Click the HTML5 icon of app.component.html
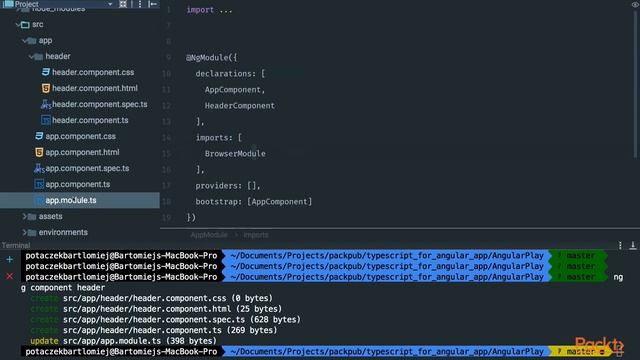This screenshot has height=360, width=640. (x=39, y=152)
